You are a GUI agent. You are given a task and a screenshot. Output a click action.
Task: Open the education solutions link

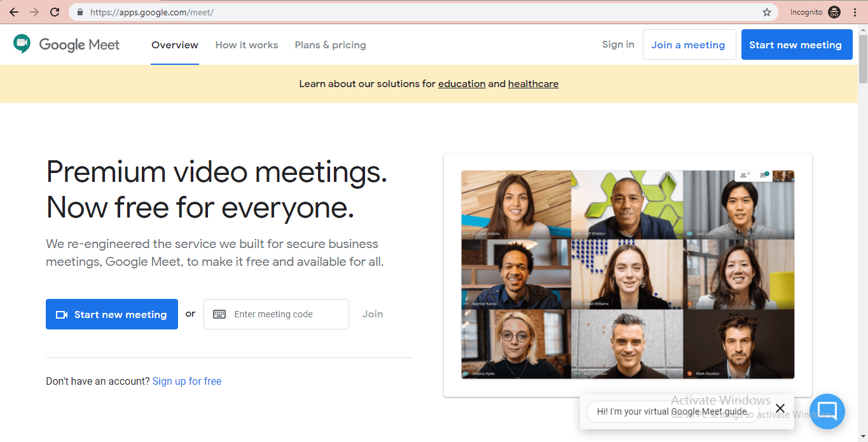pyautogui.click(x=462, y=84)
